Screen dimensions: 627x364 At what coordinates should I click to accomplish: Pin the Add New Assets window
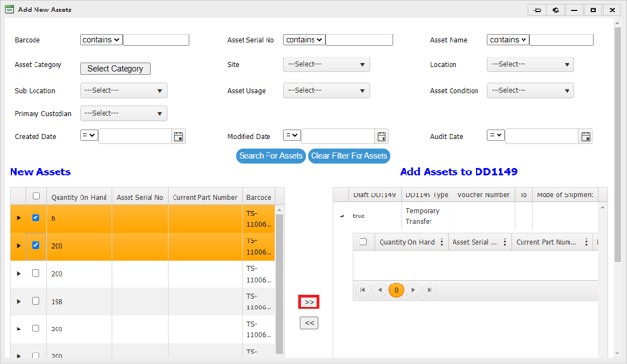[x=537, y=10]
